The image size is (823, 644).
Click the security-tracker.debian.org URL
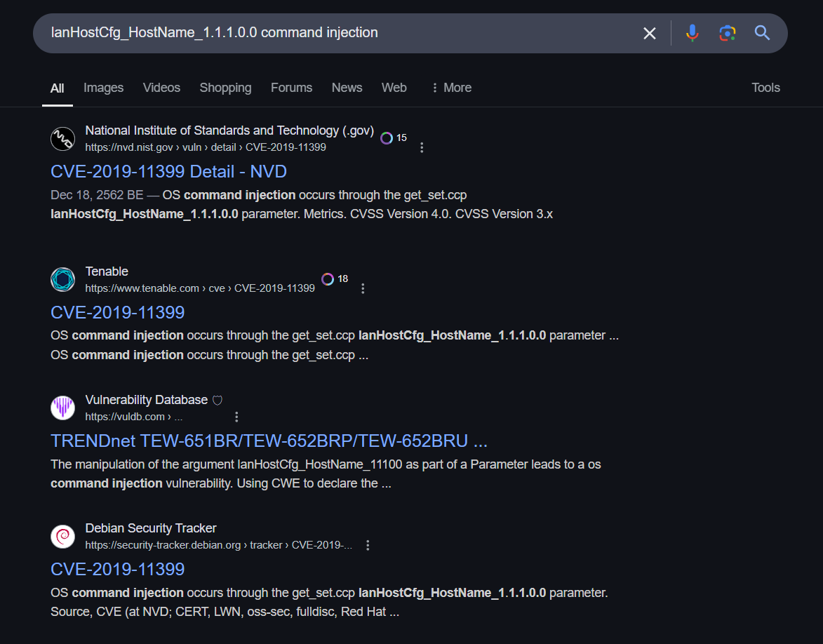point(218,545)
